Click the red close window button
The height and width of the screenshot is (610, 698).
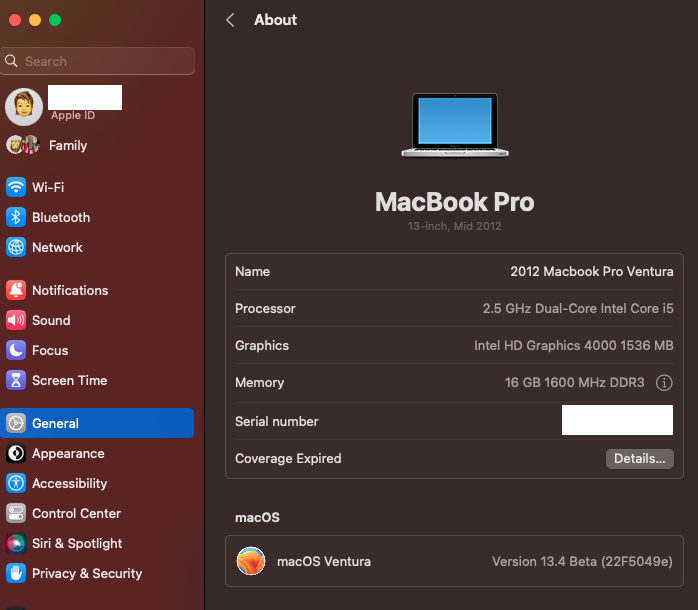pos(15,20)
